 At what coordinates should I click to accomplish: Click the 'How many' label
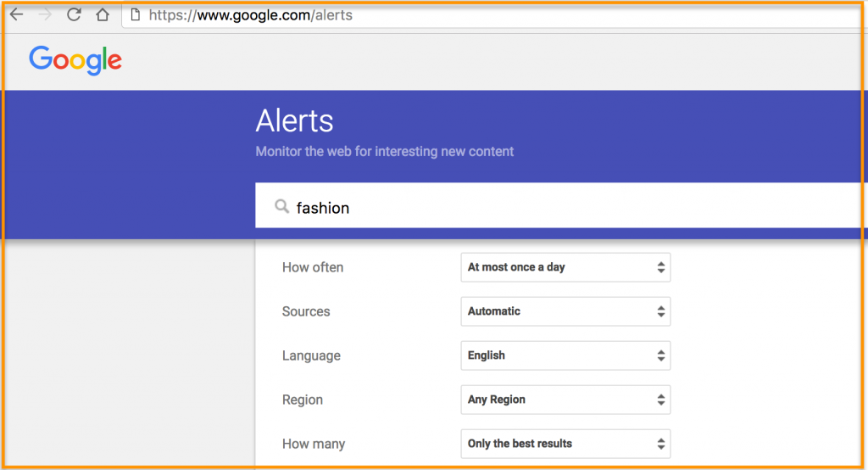point(314,444)
